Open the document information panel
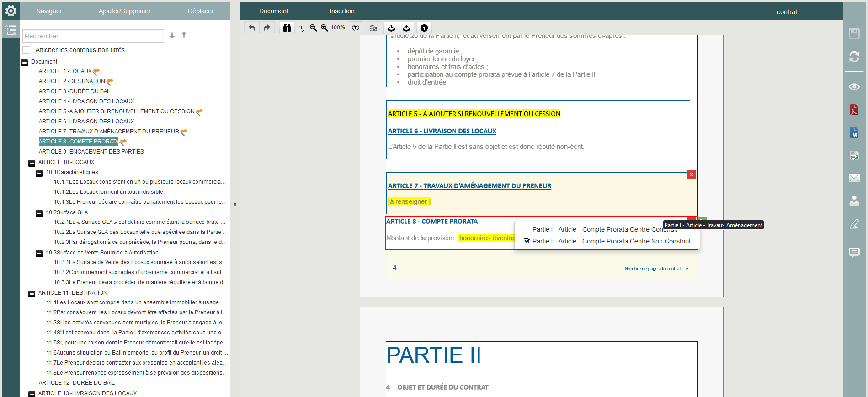This screenshot has width=868, height=397. (x=424, y=28)
